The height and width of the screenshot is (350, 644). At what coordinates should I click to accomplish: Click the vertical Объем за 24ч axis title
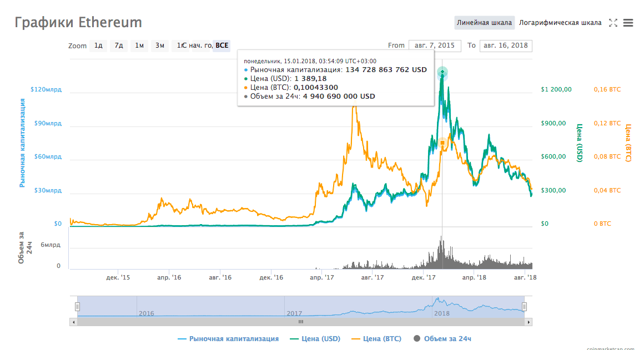point(25,247)
